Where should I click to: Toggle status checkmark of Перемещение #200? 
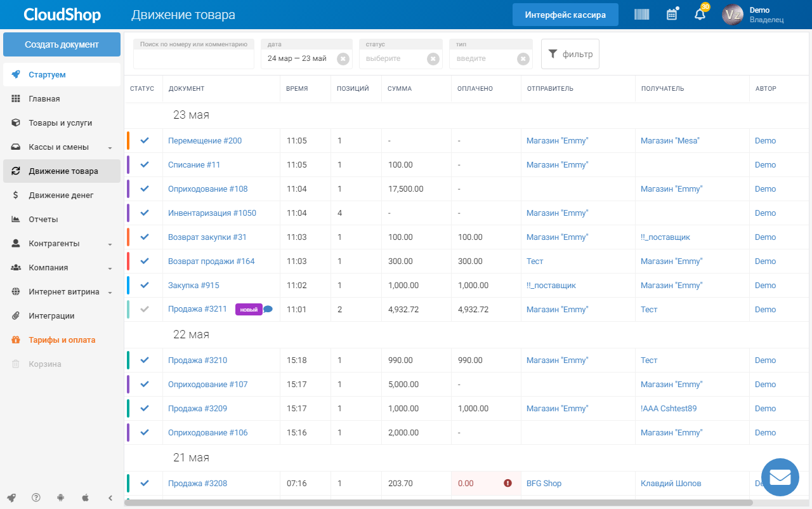145,140
